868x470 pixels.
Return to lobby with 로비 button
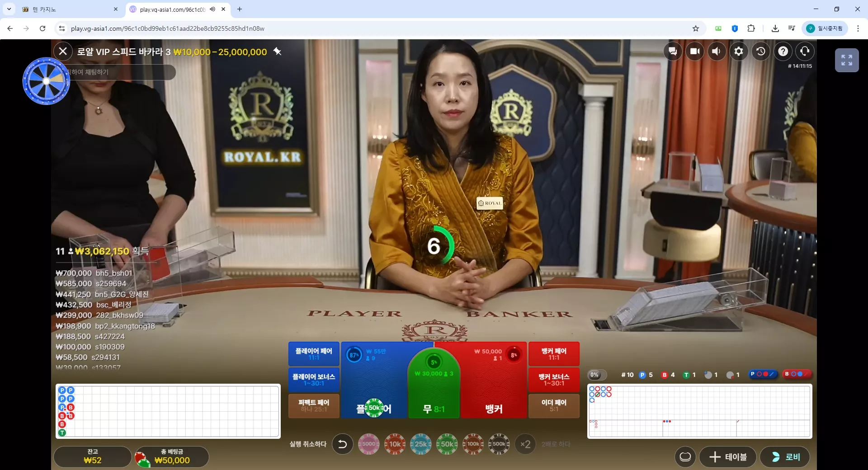[x=785, y=457]
